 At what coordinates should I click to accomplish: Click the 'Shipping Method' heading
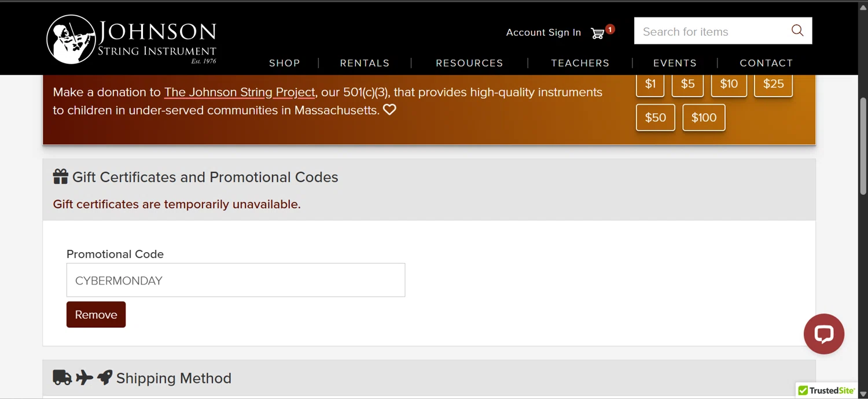point(174,378)
